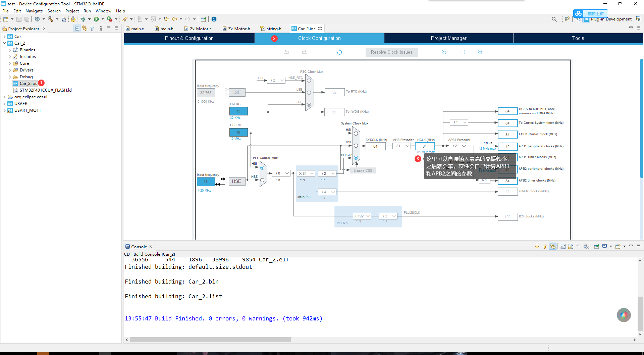Screen dimensions: 644x355
Task: Open the search icon at top right
Action: pos(554,19)
